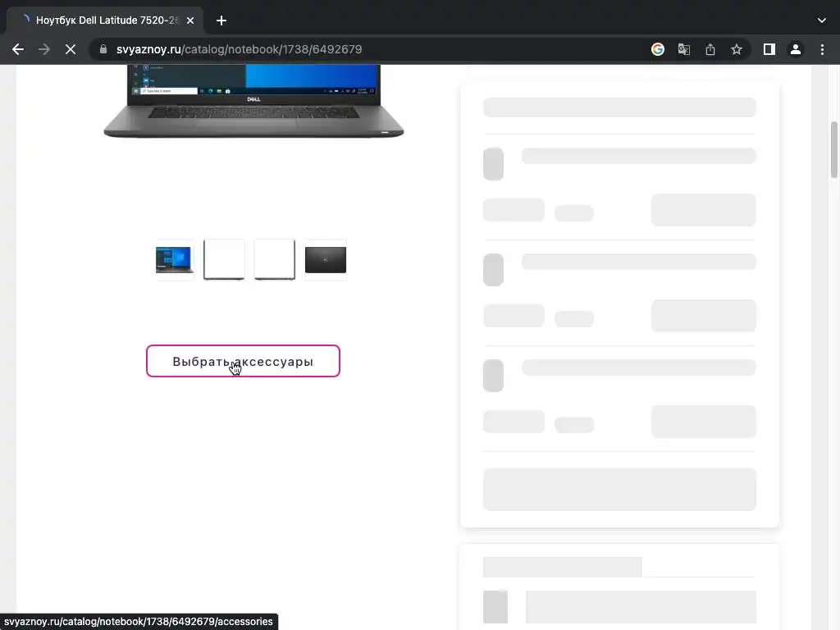
Task: Click the main Dell laptop image
Action: point(253,102)
